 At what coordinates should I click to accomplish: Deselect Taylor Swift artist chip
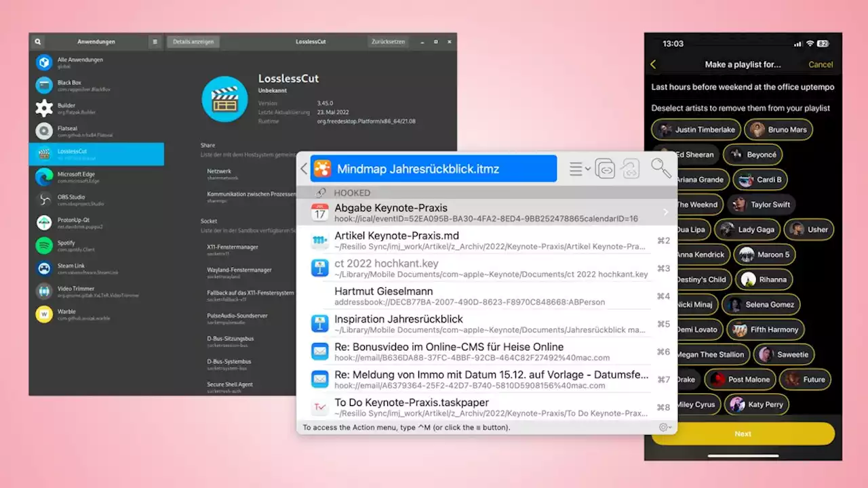pyautogui.click(x=762, y=205)
